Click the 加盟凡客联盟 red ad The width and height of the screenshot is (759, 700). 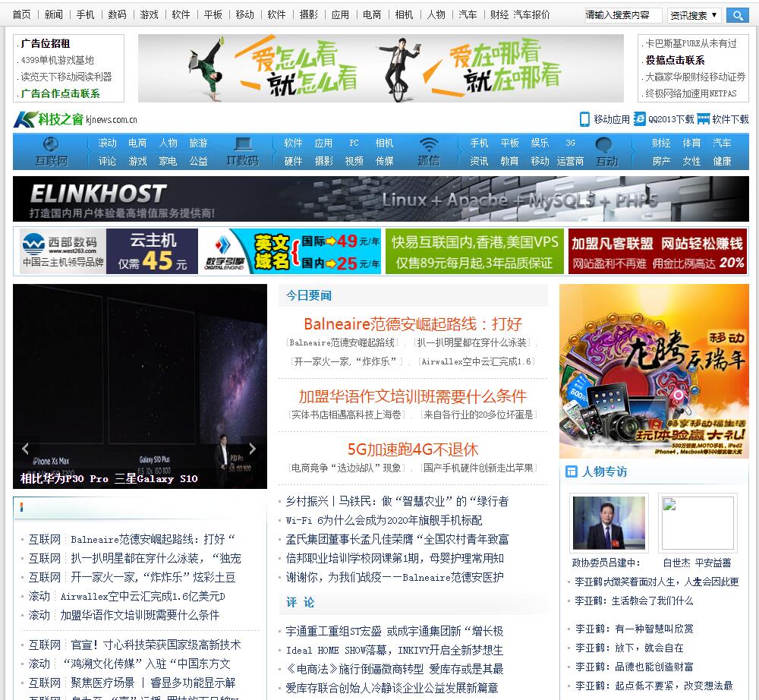(x=657, y=252)
